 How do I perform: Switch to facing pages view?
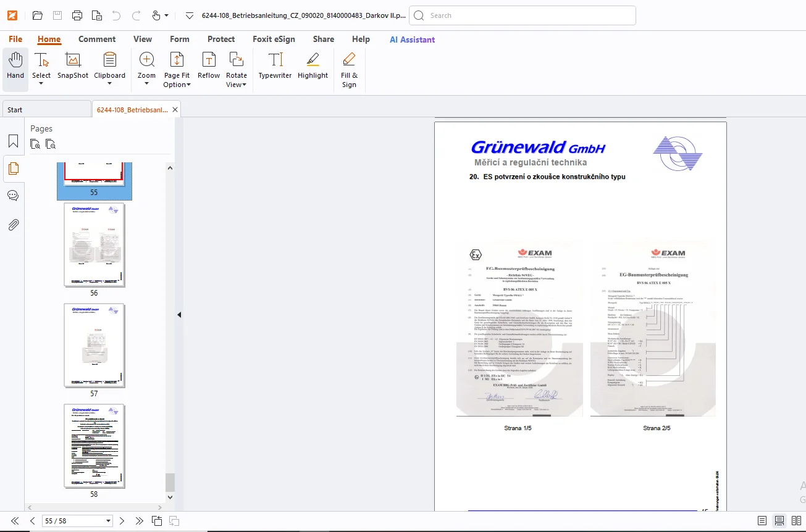(x=797, y=522)
